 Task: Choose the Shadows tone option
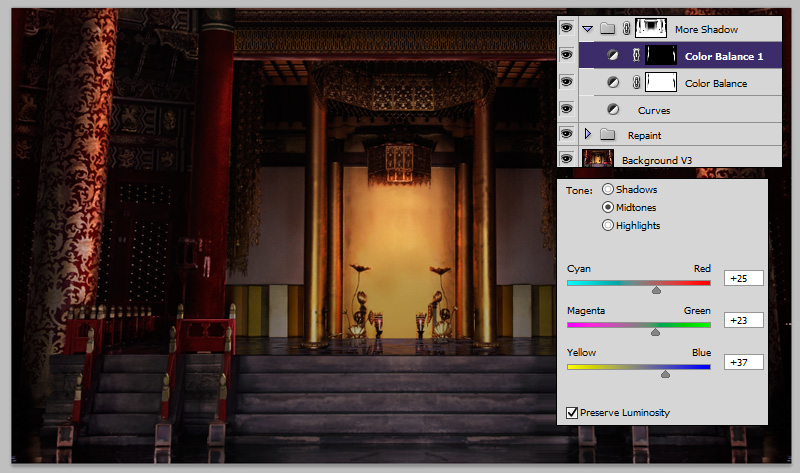click(x=607, y=189)
